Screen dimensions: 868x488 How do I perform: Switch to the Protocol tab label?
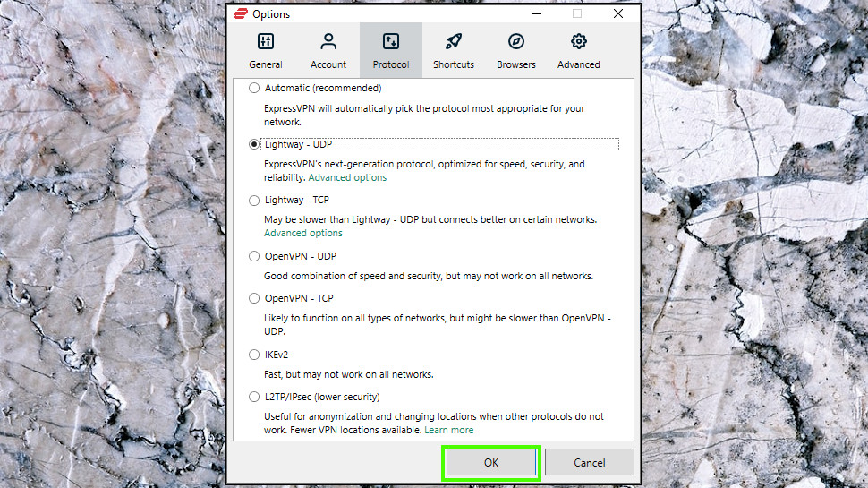(x=391, y=64)
